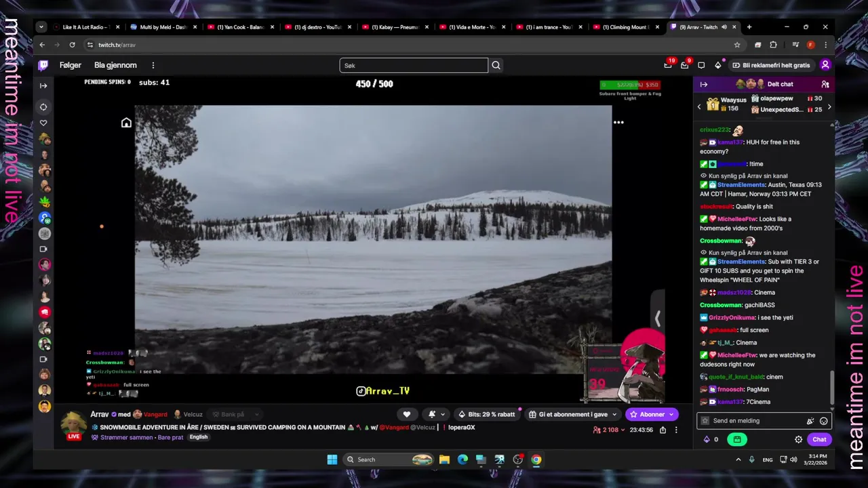Open the three-dot menu beside Bla gjennom
The height and width of the screenshot is (488, 868).
(x=153, y=65)
